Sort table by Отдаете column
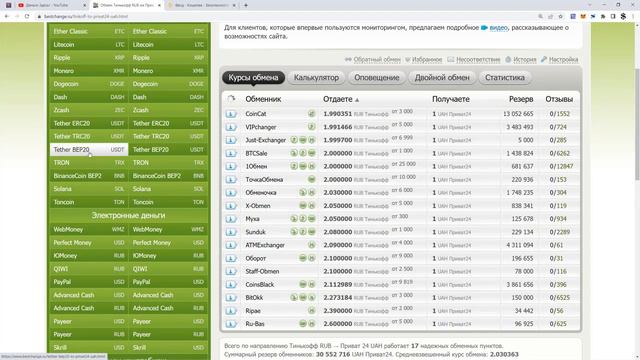Screen dimensions: 640x360 (341, 99)
